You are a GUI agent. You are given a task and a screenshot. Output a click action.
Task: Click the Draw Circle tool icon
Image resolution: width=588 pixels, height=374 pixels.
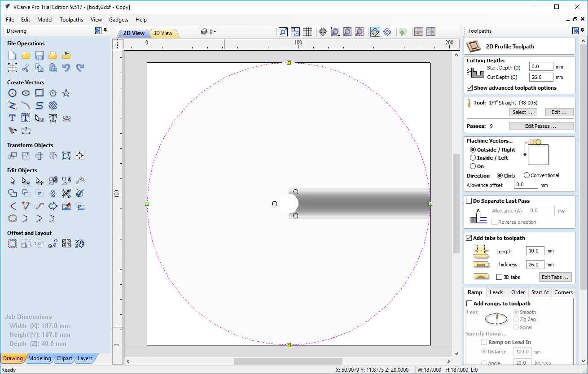(13, 93)
